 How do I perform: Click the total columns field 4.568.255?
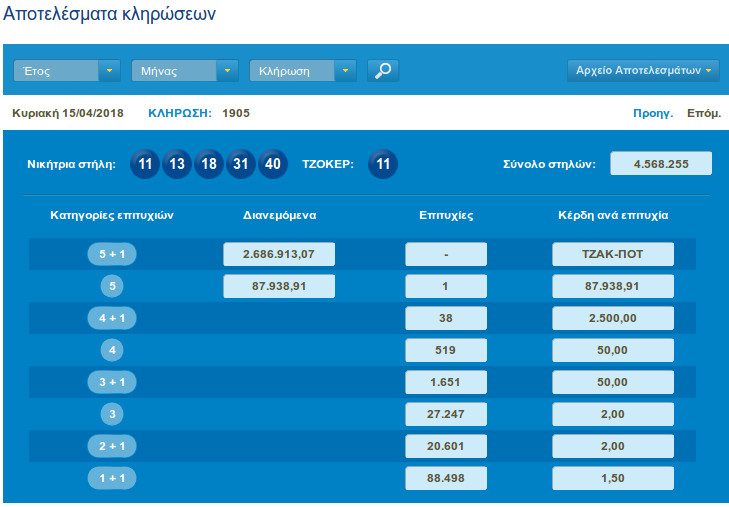(x=660, y=164)
